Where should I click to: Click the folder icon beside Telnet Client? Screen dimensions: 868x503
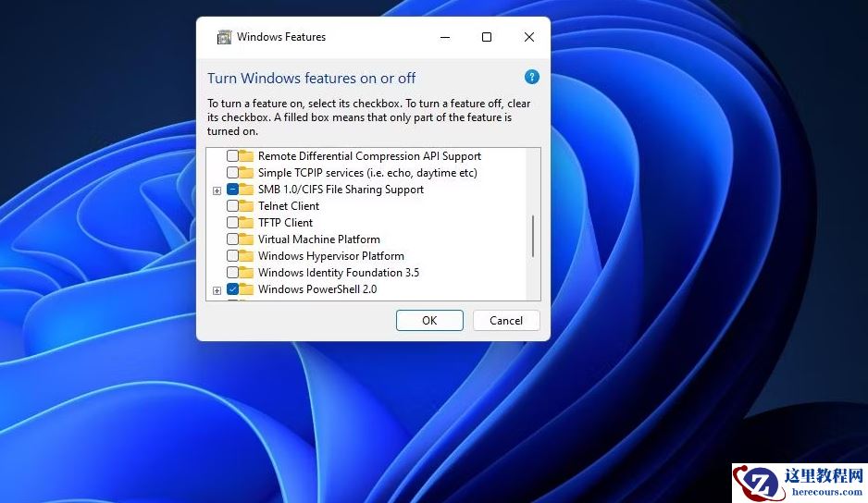click(x=246, y=206)
